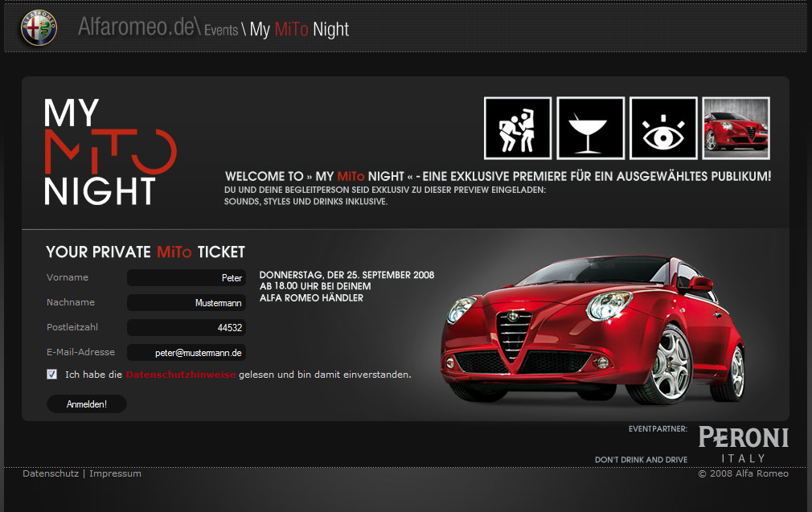Click the E-Mail-Adresse input field
812x512 pixels.
tap(186, 353)
